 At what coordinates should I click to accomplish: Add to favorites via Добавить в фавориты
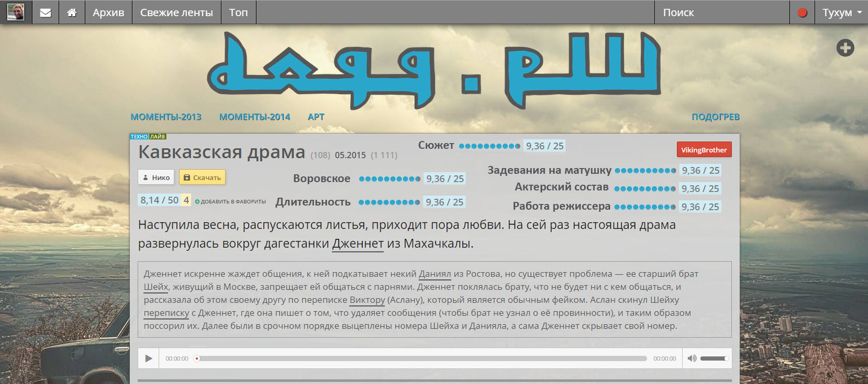click(230, 201)
